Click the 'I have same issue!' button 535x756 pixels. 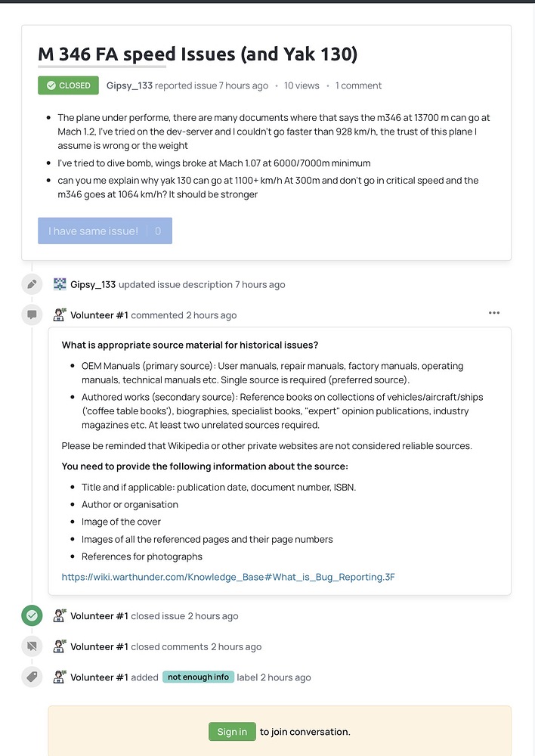coord(105,231)
